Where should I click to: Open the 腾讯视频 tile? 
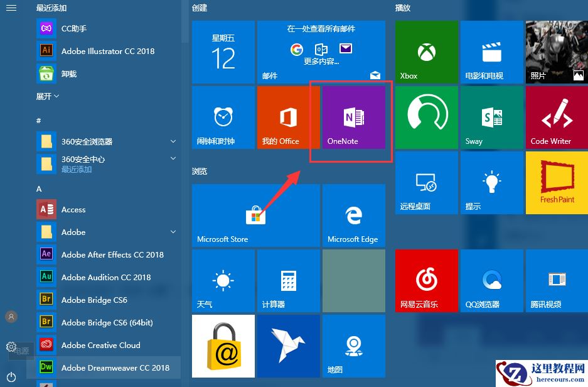[556, 280]
